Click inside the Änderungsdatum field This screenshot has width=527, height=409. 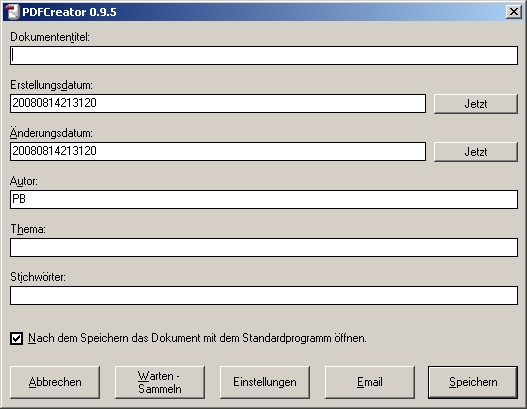click(218, 152)
